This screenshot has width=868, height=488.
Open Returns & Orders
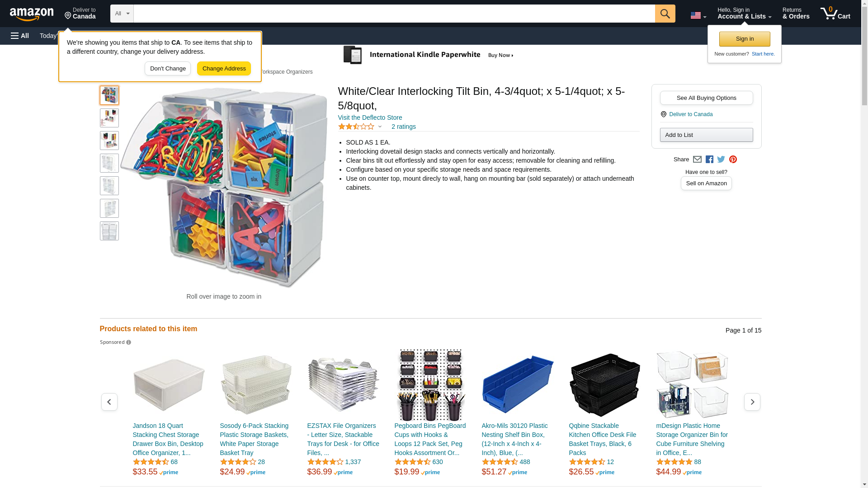tap(796, 14)
